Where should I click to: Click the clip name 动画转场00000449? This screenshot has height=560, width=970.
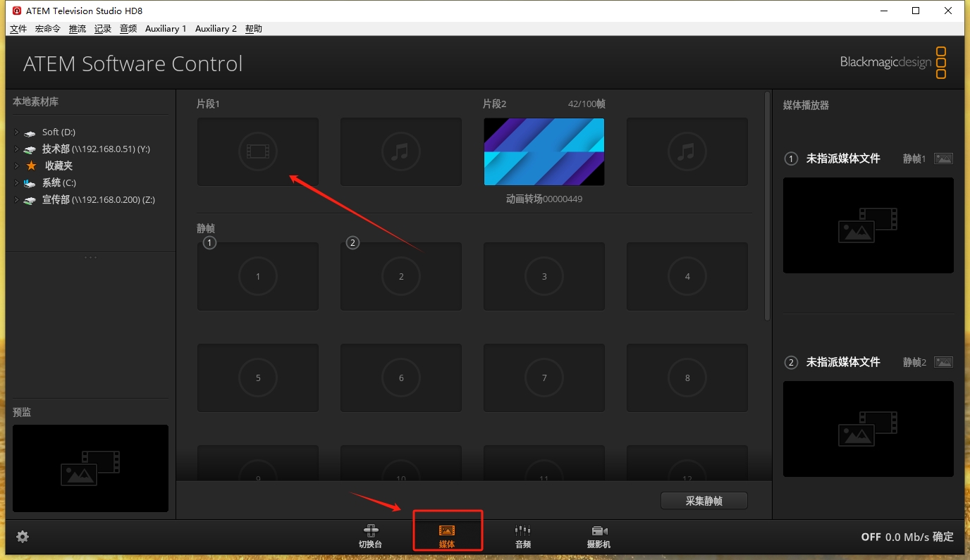(544, 199)
